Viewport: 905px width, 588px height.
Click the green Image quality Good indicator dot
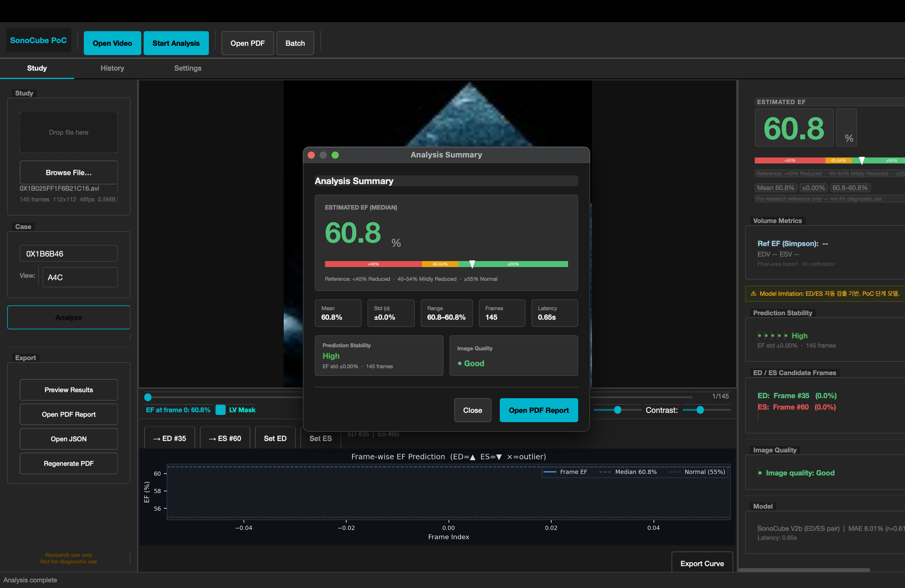coord(760,473)
